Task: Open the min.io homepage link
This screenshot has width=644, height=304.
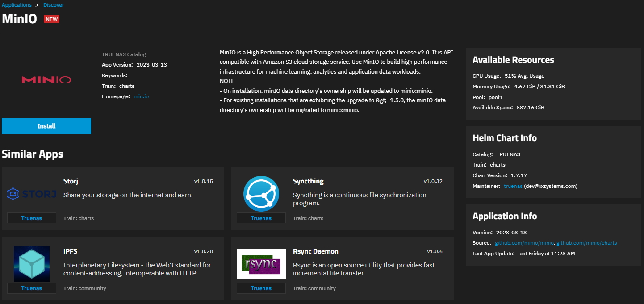Action: coord(141,96)
